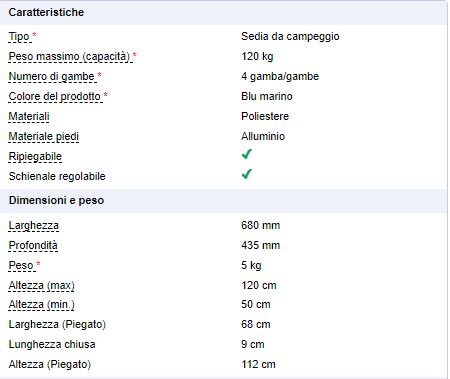The image size is (450, 379).
Task: Open the Colore del prodotto term
Action: (x=55, y=96)
